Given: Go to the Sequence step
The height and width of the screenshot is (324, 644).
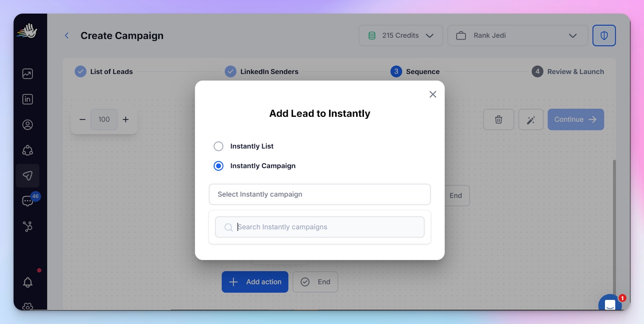Looking at the screenshot, I should [x=415, y=72].
